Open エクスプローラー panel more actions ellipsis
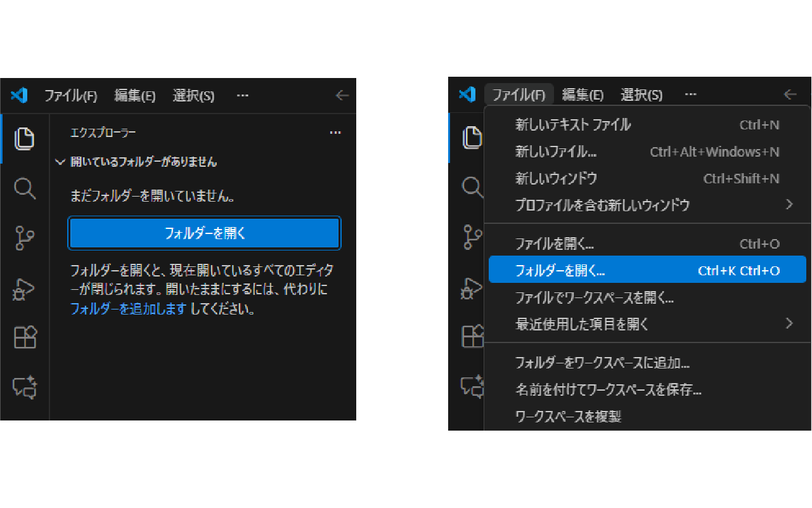812x508 pixels. tap(335, 133)
